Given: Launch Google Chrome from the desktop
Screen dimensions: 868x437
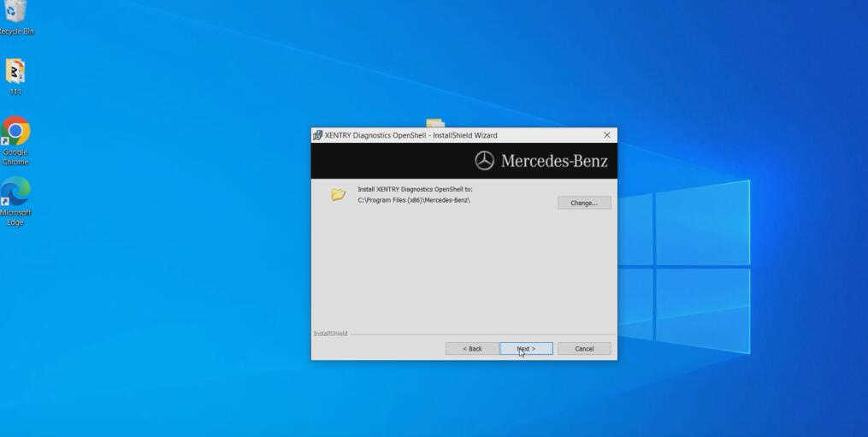Looking at the screenshot, I should [x=15, y=141].
